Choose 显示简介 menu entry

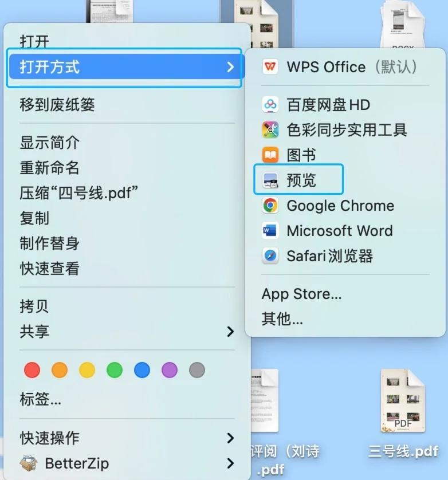(x=50, y=143)
